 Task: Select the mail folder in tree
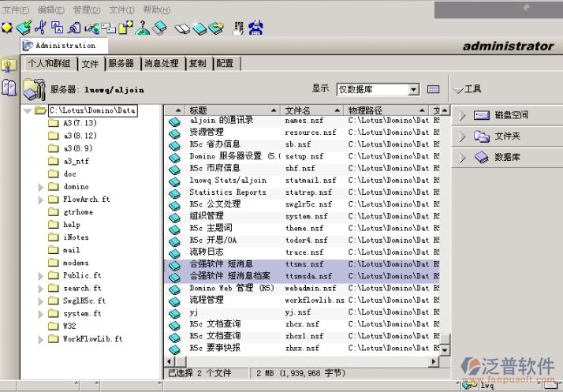coord(71,250)
